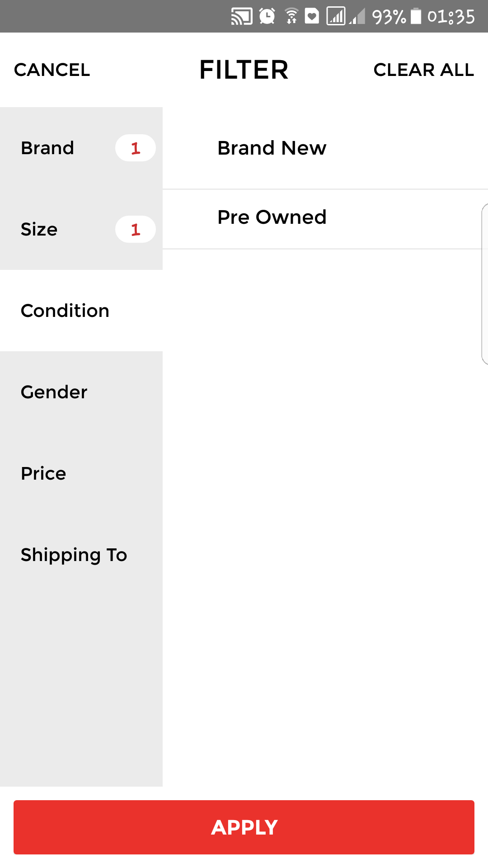Image resolution: width=488 pixels, height=868 pixels.
Task: Tap the edge panel handle on right side
Action: tap(484, 284)
